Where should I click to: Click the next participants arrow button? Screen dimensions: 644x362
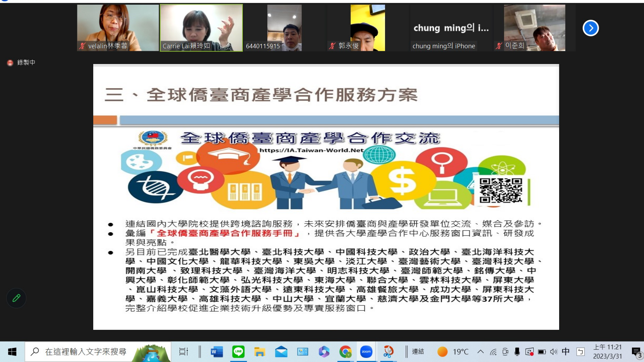click(591, 28)
